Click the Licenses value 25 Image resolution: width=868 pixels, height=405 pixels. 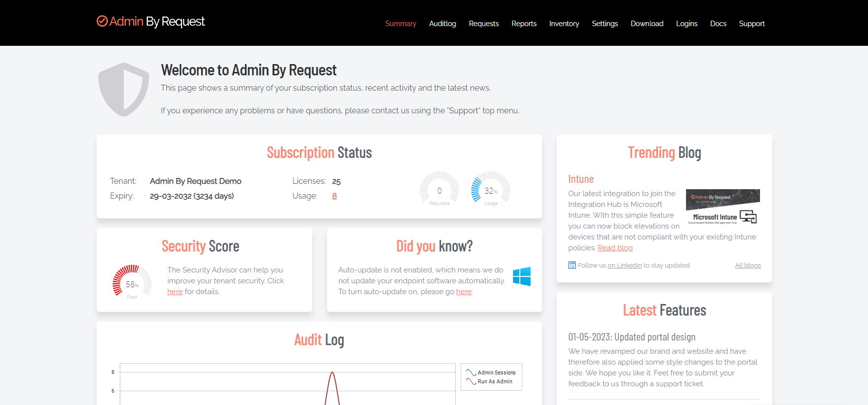click(x=336, y=181)
